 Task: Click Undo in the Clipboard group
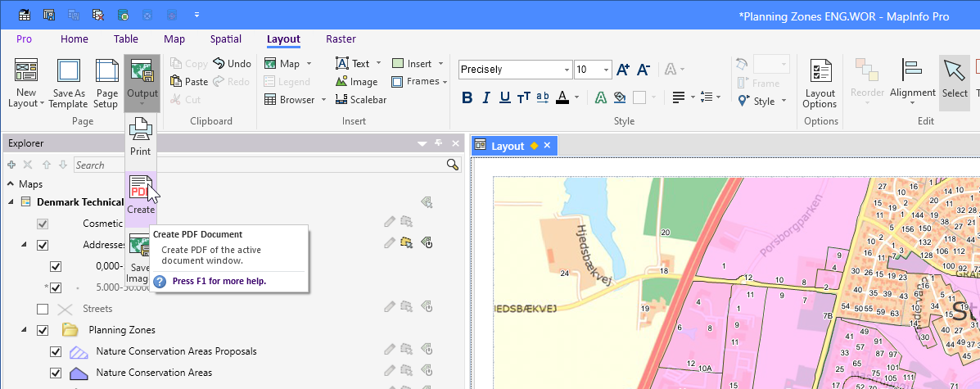(232, 63)
